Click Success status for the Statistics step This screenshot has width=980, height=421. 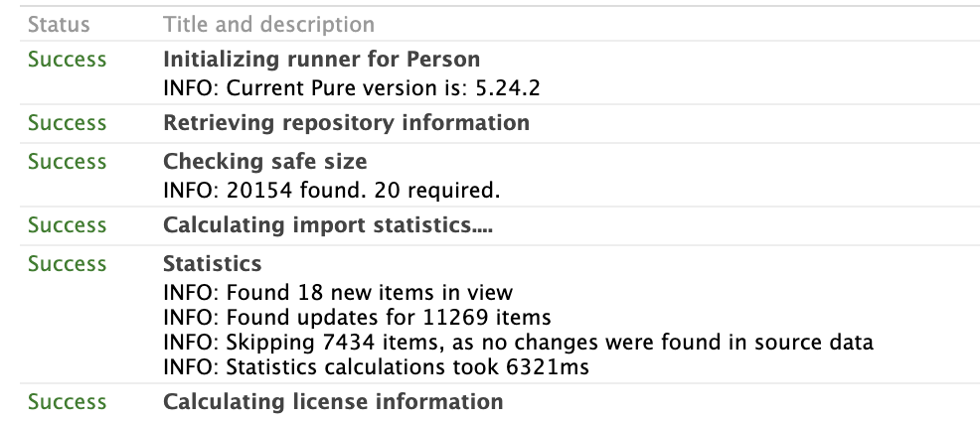point(67,264)
